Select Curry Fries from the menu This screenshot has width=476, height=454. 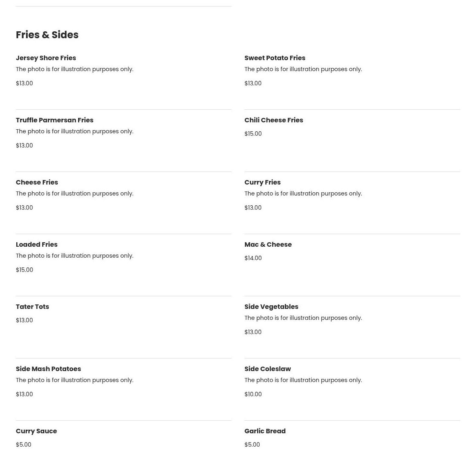[x=262, y=182]
